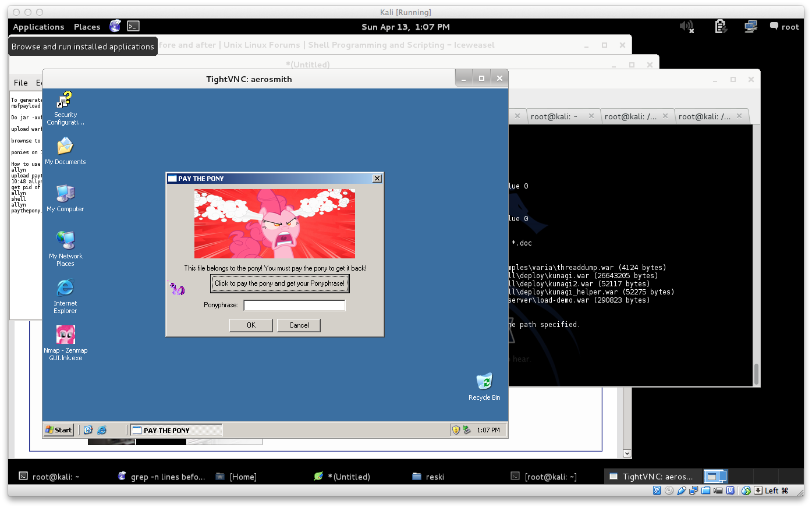The width and height of the screenshot is (812, 508).
Task: Open the File menu in the editor window
Action: 21,83
